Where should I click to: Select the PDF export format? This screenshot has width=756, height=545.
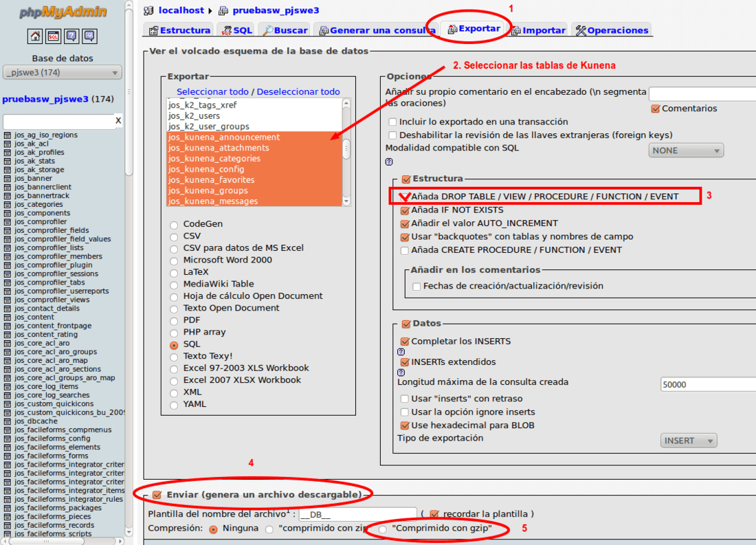pos(174,321)
